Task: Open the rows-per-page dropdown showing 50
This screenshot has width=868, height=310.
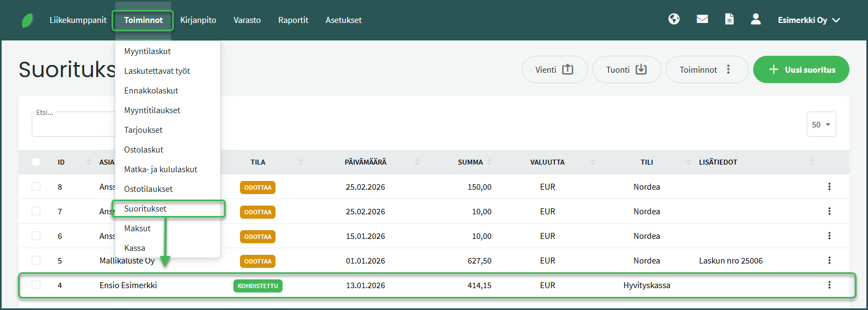Action: click(821, 125)
